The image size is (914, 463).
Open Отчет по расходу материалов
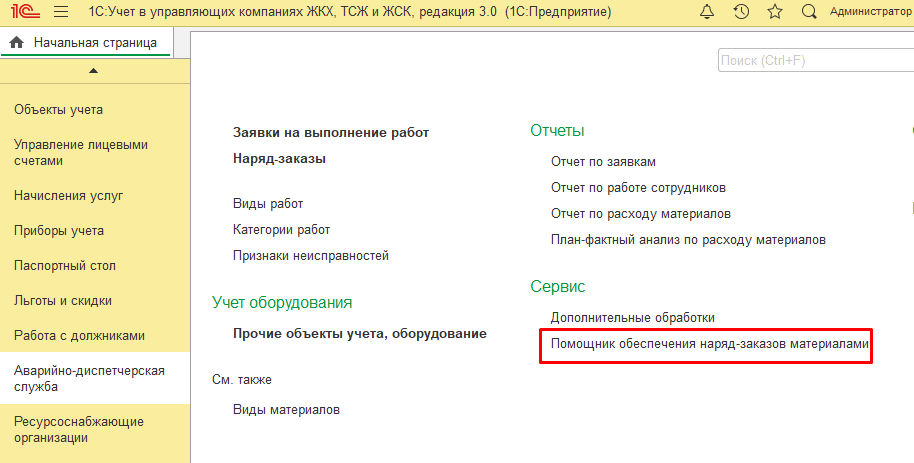click(641, 214)
